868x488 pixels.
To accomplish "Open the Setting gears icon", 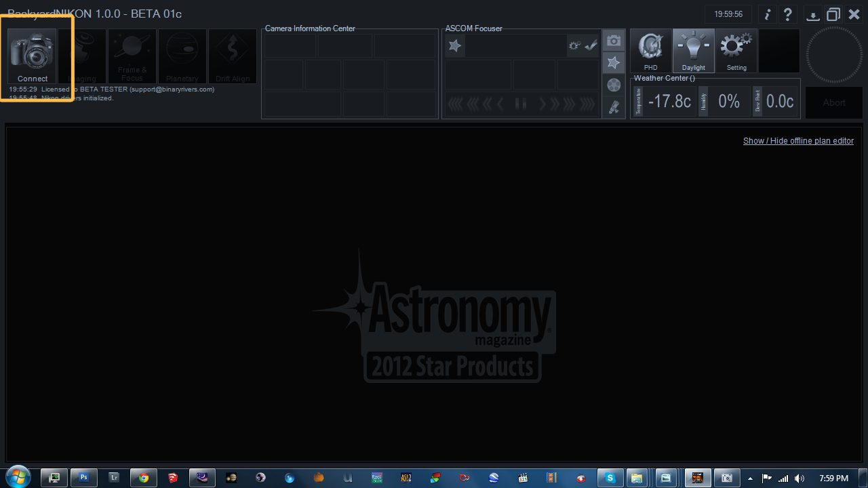I will tap(736, 49).
